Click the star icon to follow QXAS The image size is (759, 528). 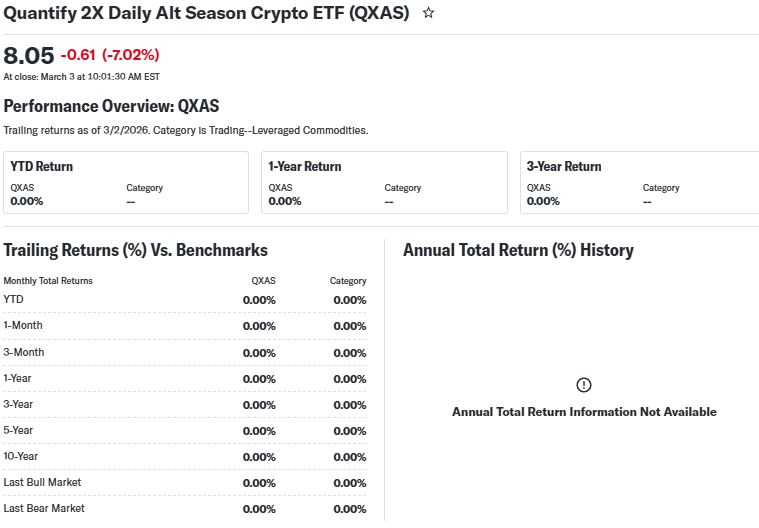[429, 13]
